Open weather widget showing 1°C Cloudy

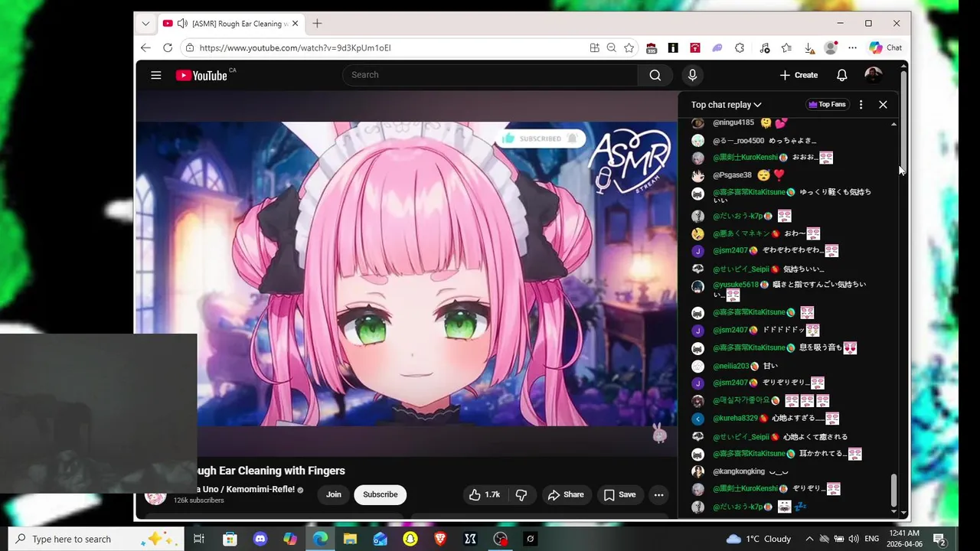point(759,539)
